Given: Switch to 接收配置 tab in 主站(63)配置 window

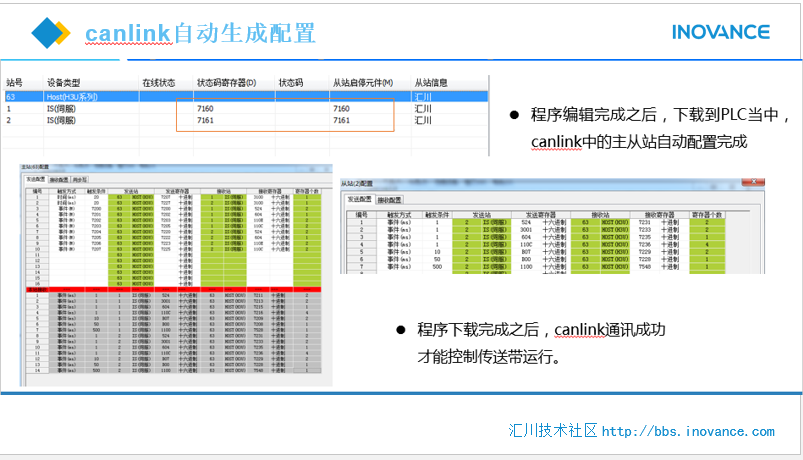Looking at the screenshot, I should [59, 180].
